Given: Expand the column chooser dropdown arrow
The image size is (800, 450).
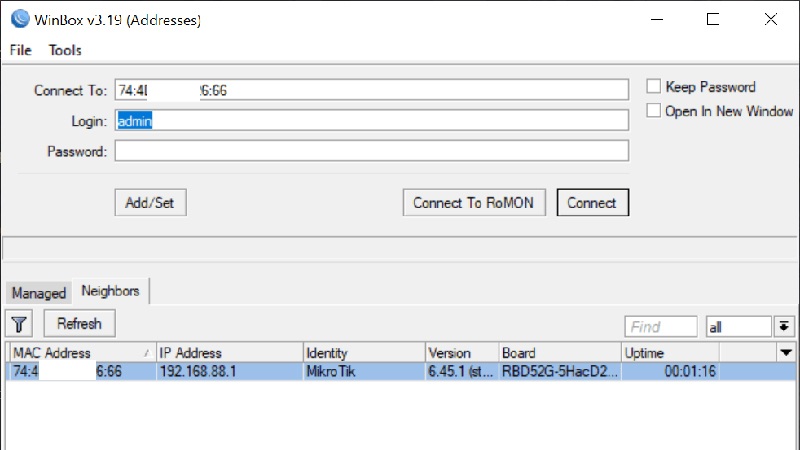Looking at the screenshot, I should pos(786,353).
